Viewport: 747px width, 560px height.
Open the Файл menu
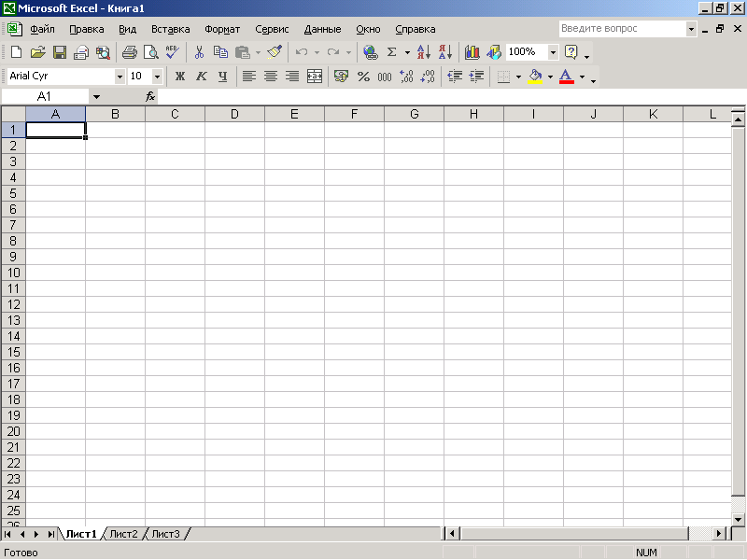(x=42, y=29)
